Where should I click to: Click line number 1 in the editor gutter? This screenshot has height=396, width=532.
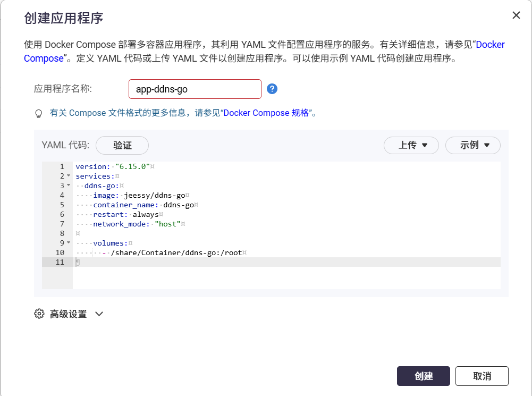(x=62, y=166)
